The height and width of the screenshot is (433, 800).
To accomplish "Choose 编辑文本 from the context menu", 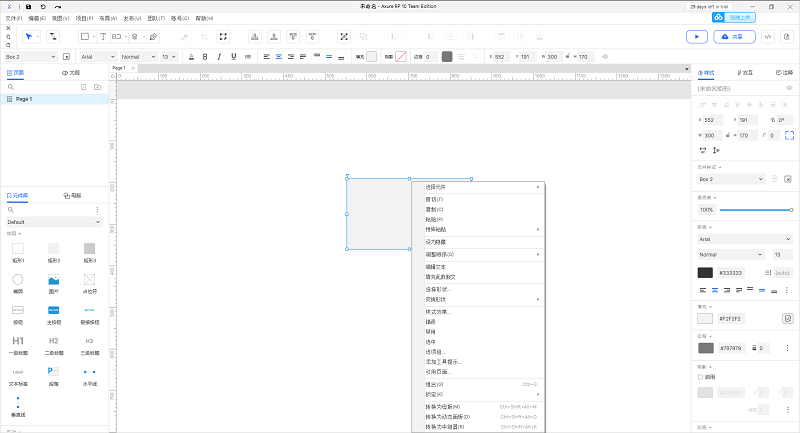I will (436, 266).
